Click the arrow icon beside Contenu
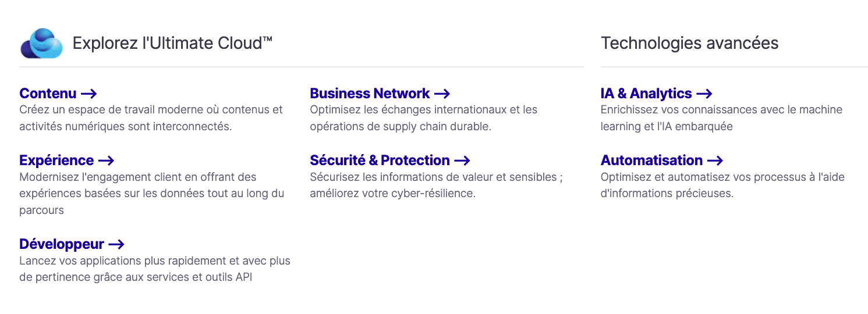868x314 pixels. [88, 94]
